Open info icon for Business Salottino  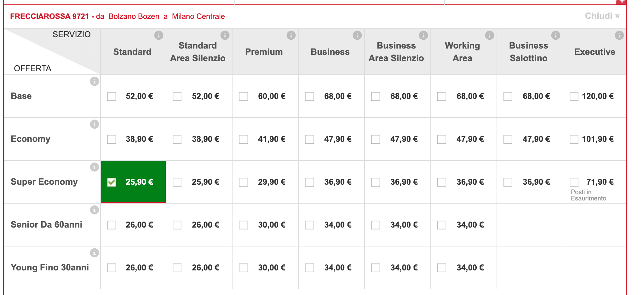pos(556,35)
